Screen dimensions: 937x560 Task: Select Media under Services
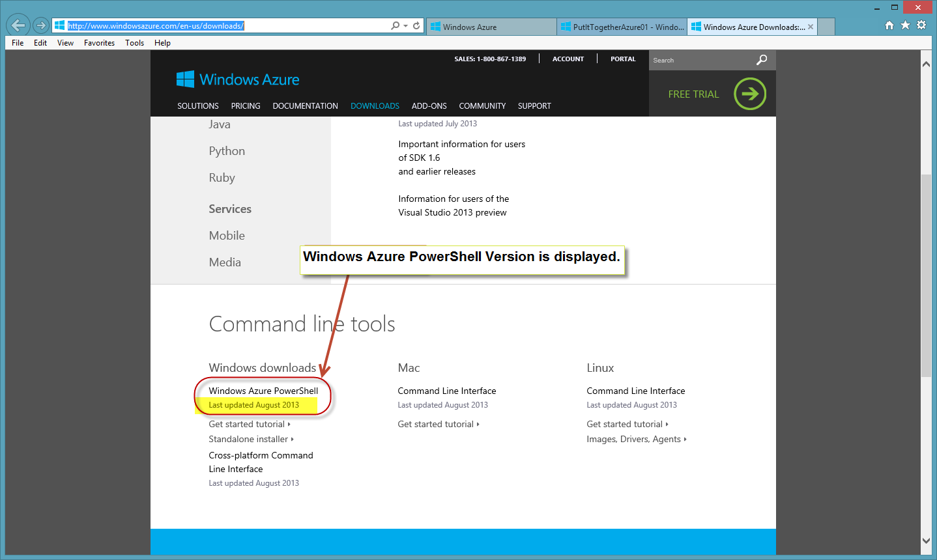225,262
